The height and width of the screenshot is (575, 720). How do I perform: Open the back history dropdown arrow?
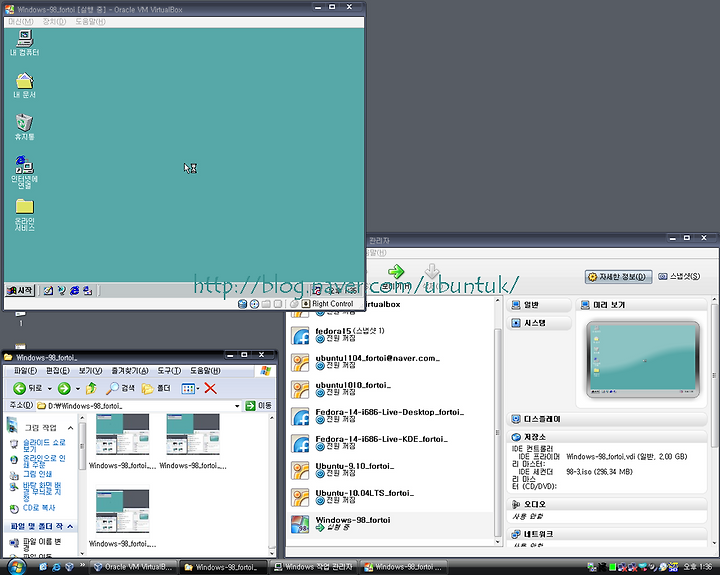tap(50, 389)
